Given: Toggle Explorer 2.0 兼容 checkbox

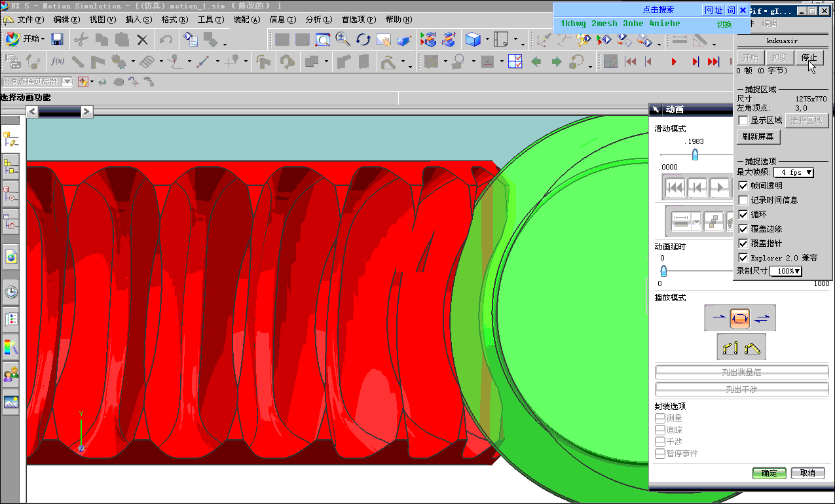Looking at the screenshot, I should (743, 258).
